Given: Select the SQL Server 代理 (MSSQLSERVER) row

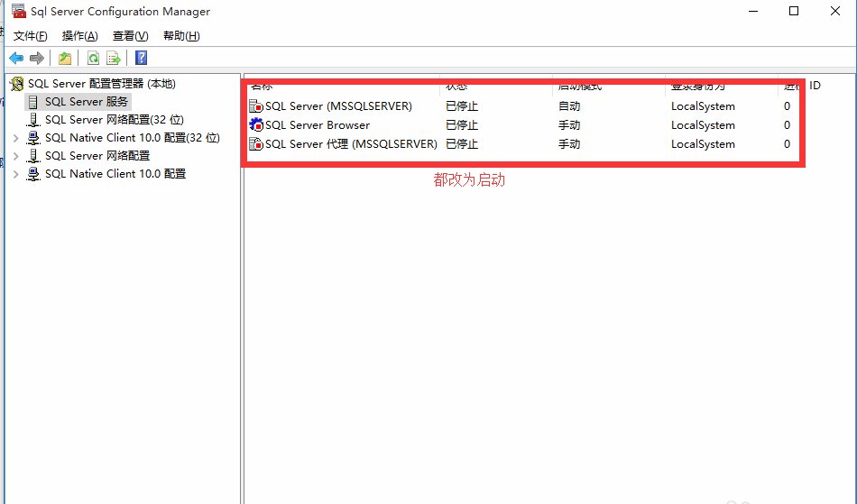Looking at the screenshot, I should (522, 144).
